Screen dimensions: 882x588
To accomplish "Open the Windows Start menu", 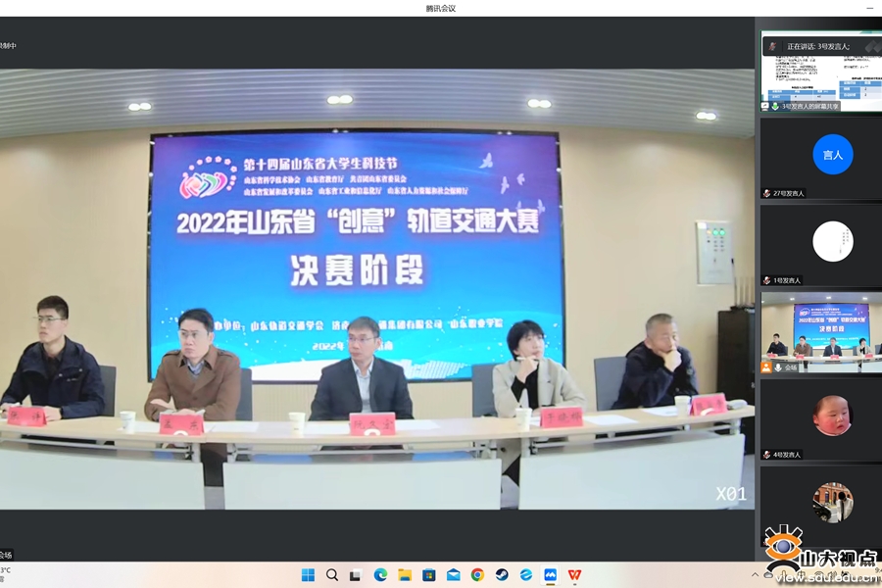I will pos(308,575).
